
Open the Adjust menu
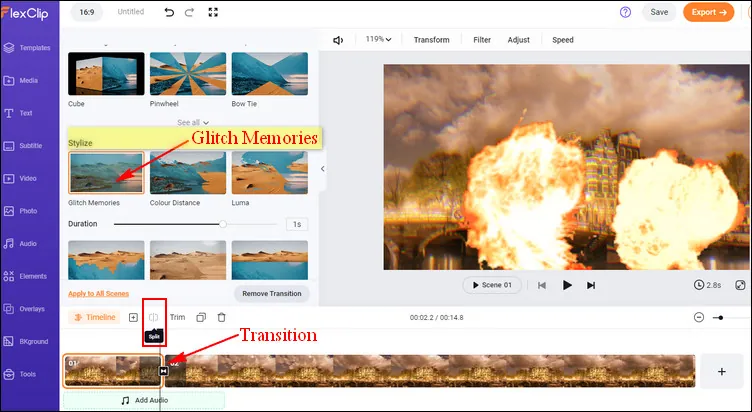coord(518,40)
